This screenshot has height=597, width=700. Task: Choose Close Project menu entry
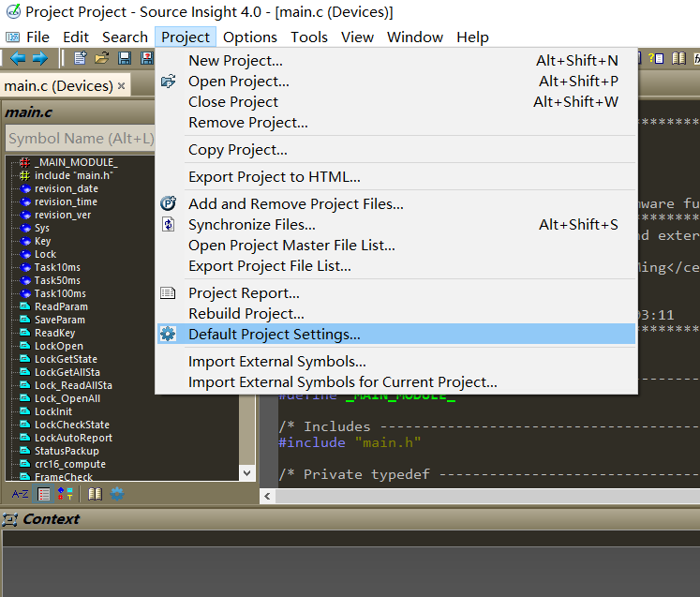[396, 102]
